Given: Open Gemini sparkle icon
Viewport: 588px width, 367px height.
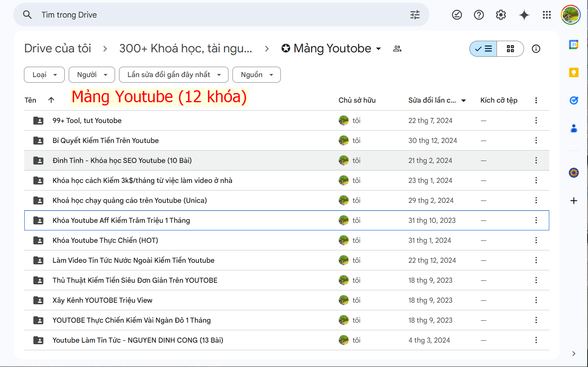Looking at the screenshot, I should pos(524,15).
